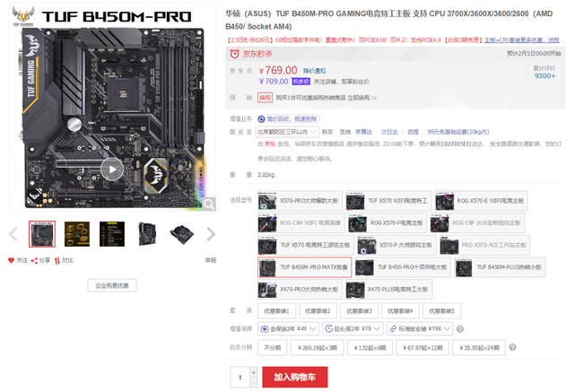This screenshot has width=574, height=392.
Task: Increase quantity with the plus stepper
Action: coord(254,372)
